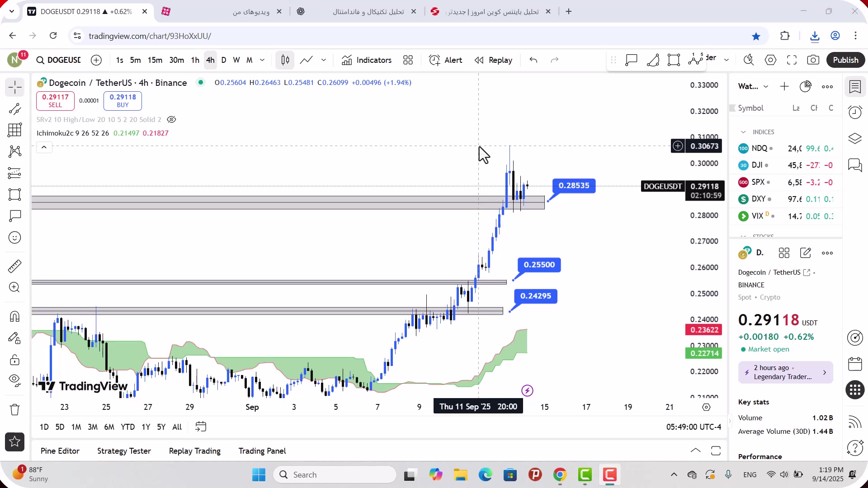Switch to the daily D timeframe

224,60
